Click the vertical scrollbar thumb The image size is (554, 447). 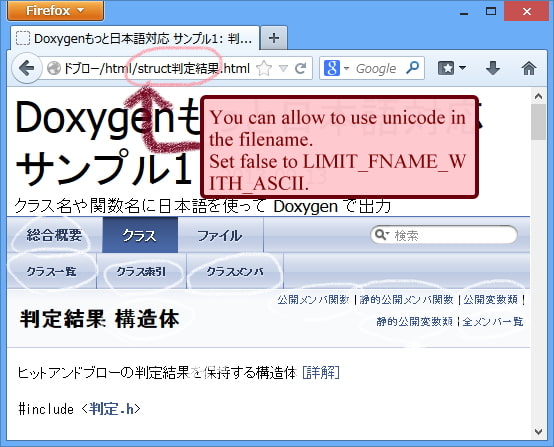[538, 122]
